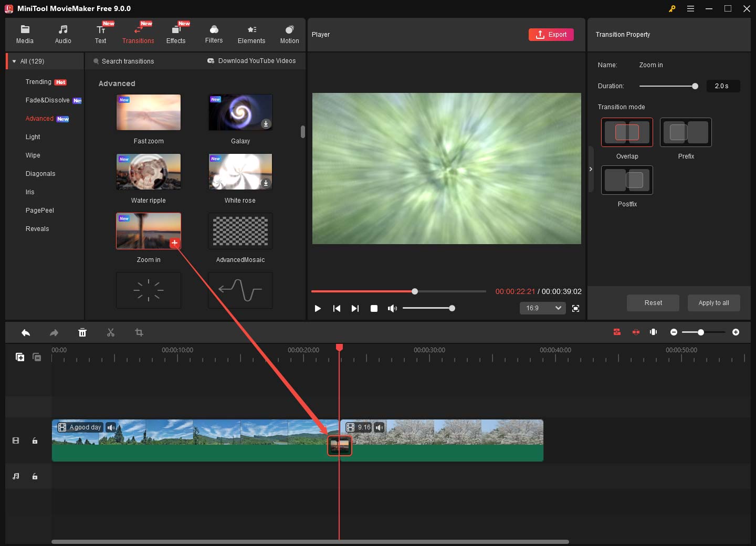Click the player volume slider
Screen dimensions: 756x546
point(428,308)
